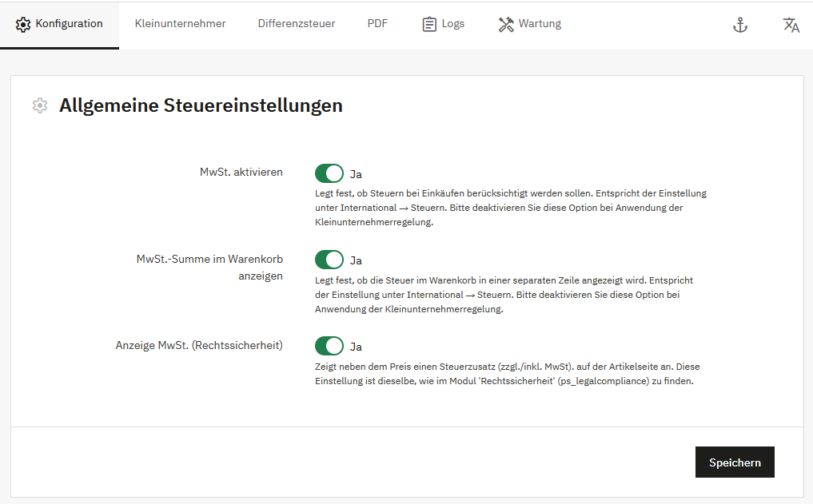Open the Wartung tab label
Screen dimensions: 813x504
coord(540,24)
